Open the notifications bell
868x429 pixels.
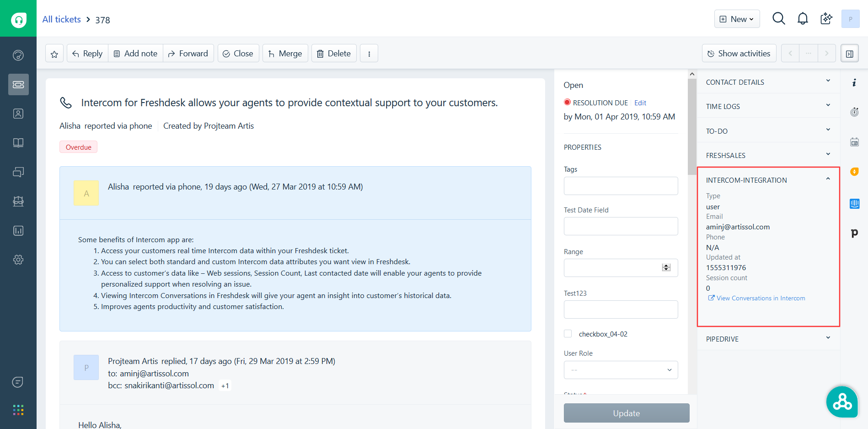coord(803,19)
